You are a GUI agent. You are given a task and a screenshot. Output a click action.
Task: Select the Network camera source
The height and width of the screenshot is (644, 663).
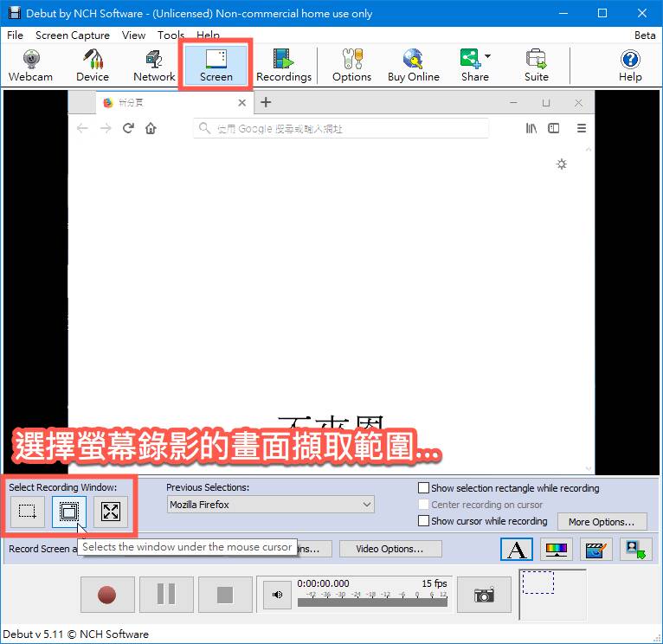click(x=154, y=65)
